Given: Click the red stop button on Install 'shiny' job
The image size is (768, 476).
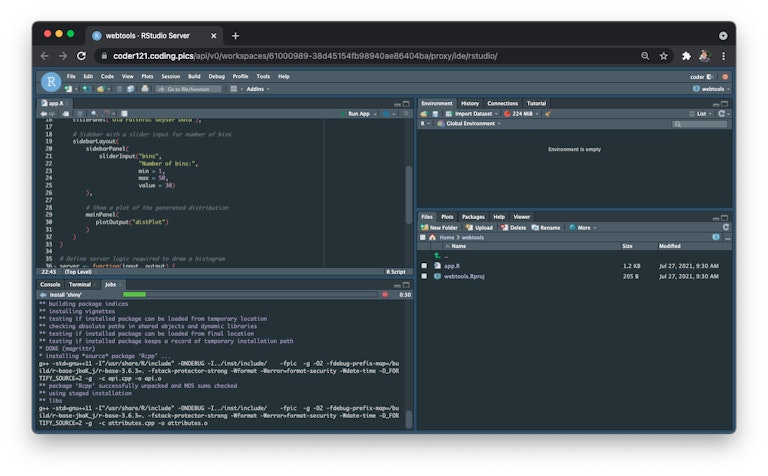Looking at the screenshot, I should coord(385,295).
